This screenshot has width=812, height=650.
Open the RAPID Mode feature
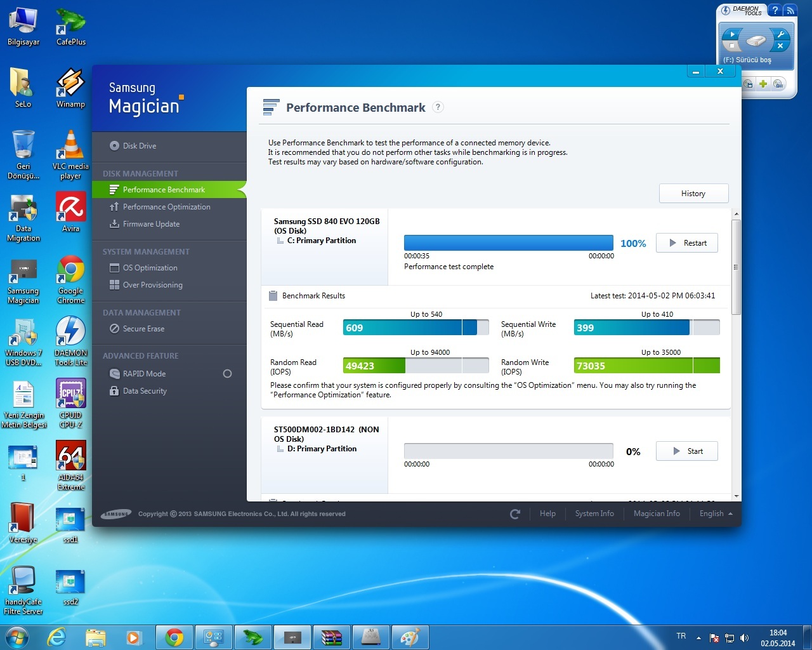[x=138, y=374]
